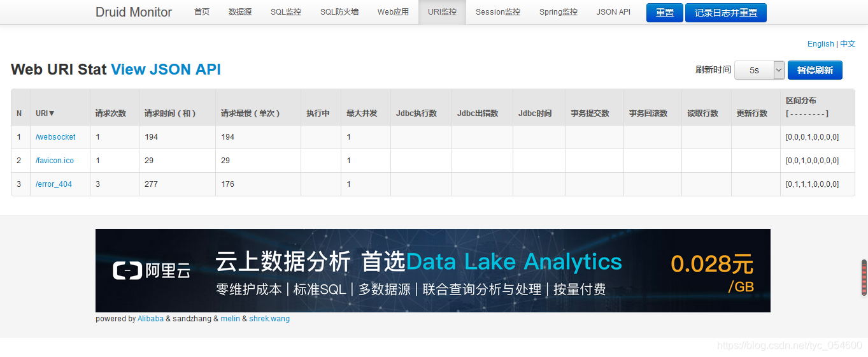Image resolution: width=868 pixels, height=357 pixels.
Task: Sort by the 读取行数 column header
Action: pos(702,113)
